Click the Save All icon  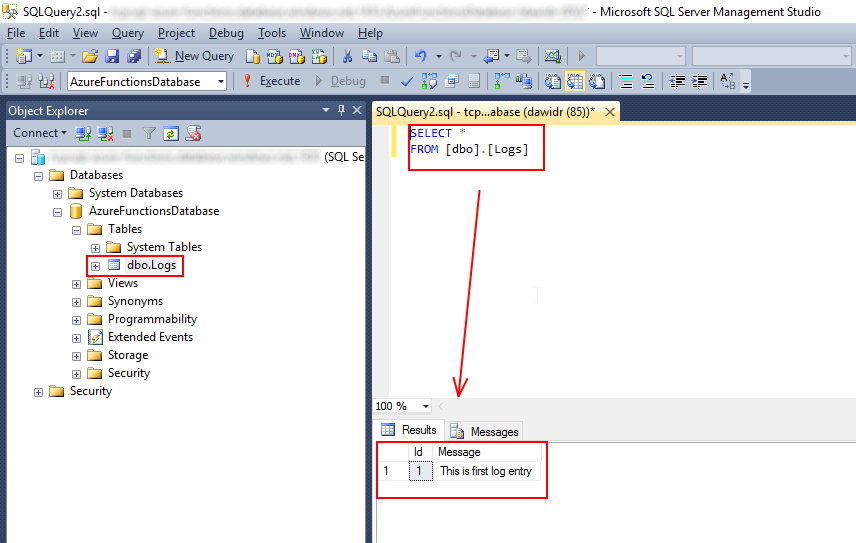(133, 56)
